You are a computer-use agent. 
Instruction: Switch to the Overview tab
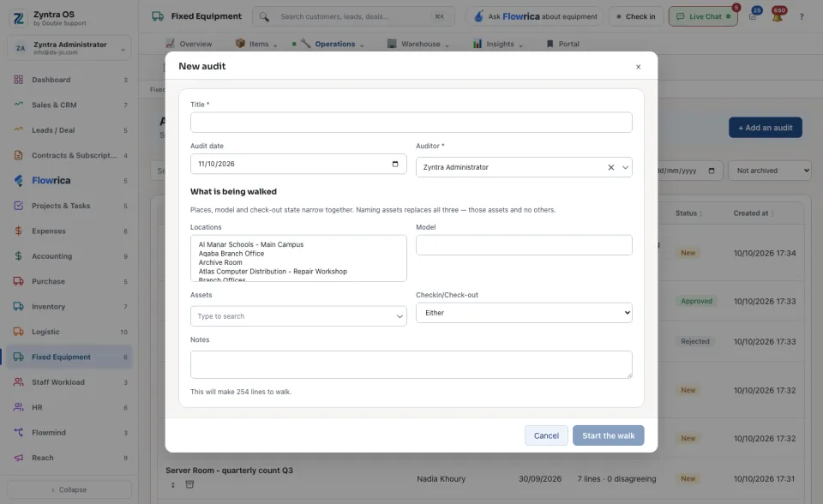pos(189,44)
